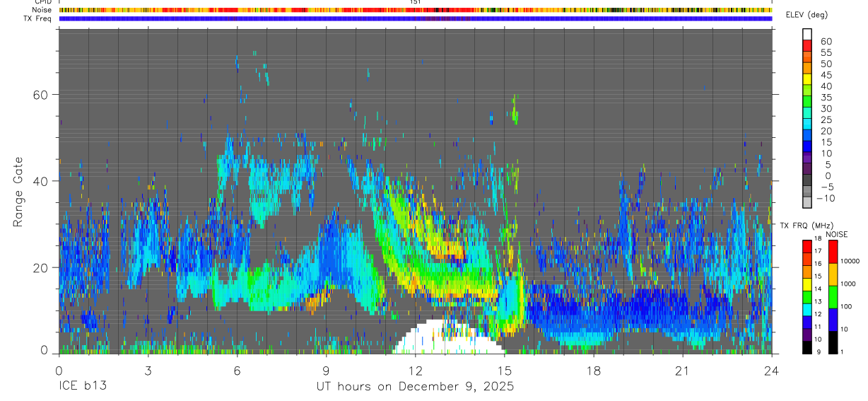Select the black bottom swatch in NOISE bar
The image size is (868, 401).
(x=832, y=342)
